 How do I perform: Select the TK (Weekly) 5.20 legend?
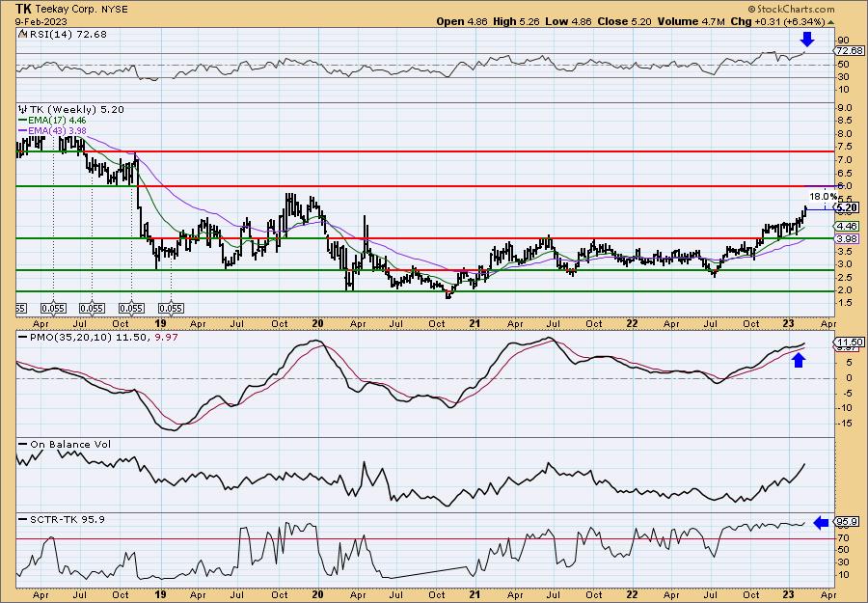point(71,110)
